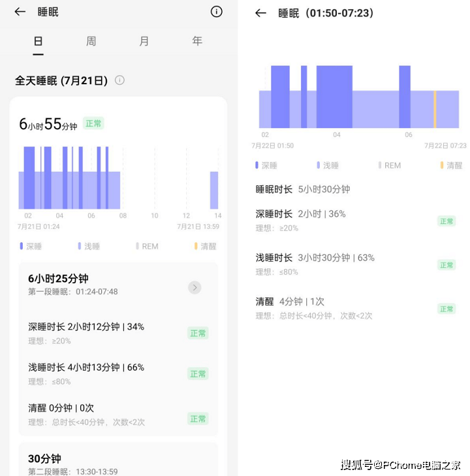This screenshot has height=476, width=470.
Task: Tap the 正常 badge next to 6小时55分钟
Action: click(x=93, y=123)
